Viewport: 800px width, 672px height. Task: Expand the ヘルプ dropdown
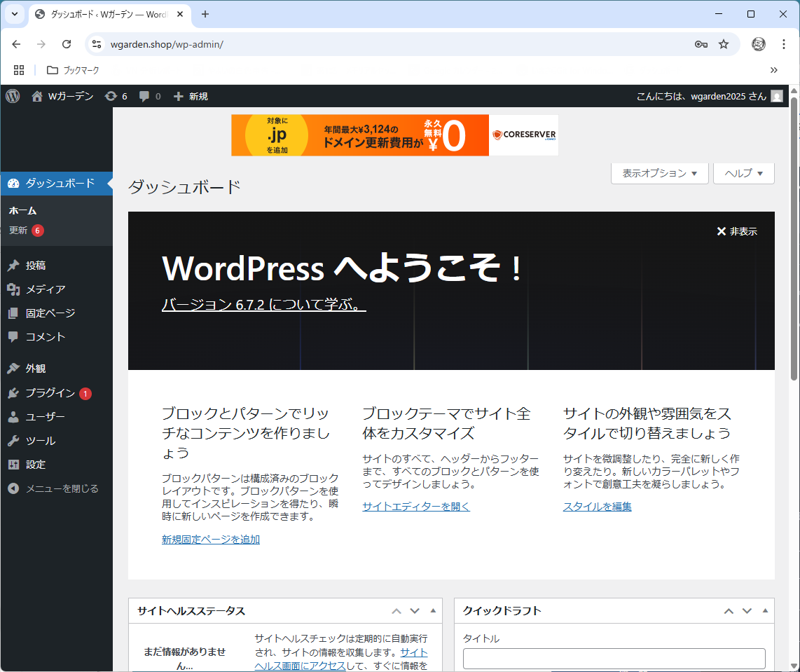pos(743,173)
